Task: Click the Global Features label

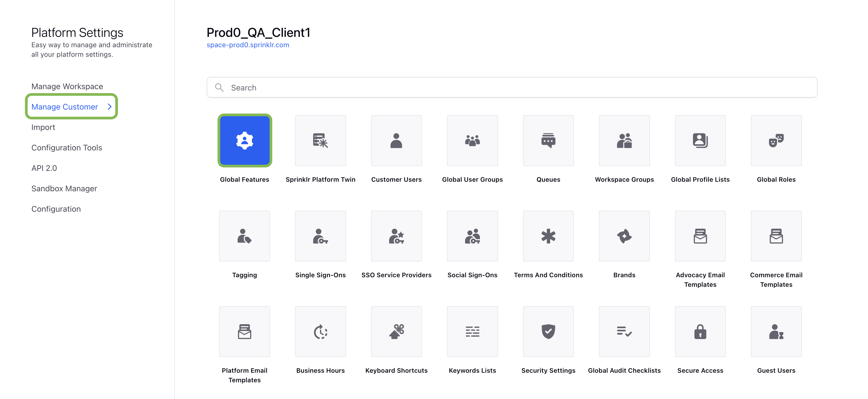Action: click(245, 179)
